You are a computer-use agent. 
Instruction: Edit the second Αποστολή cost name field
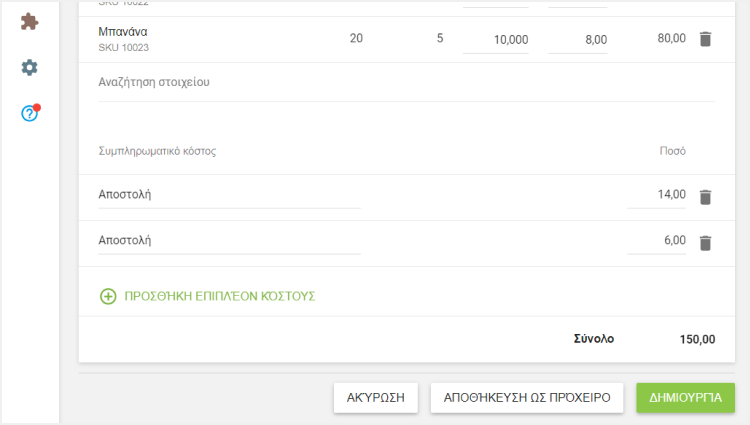228,241
